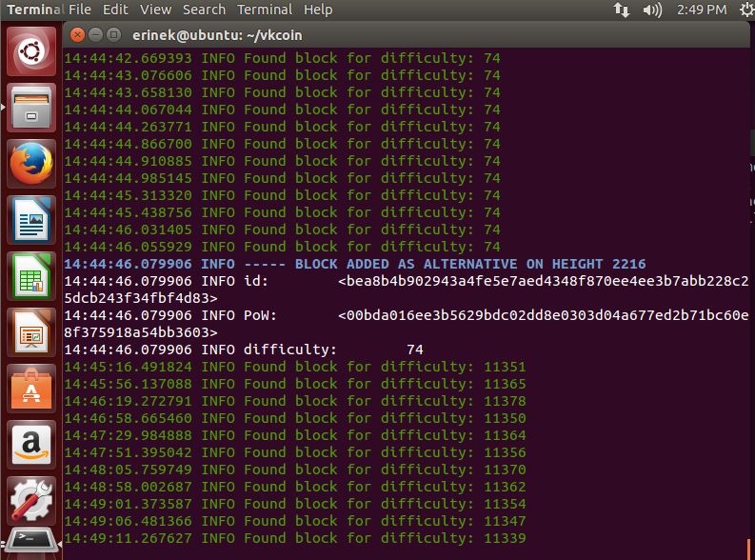Open the Search menu
The width and height of the screenshot is (755, 560).
point(204,10)
